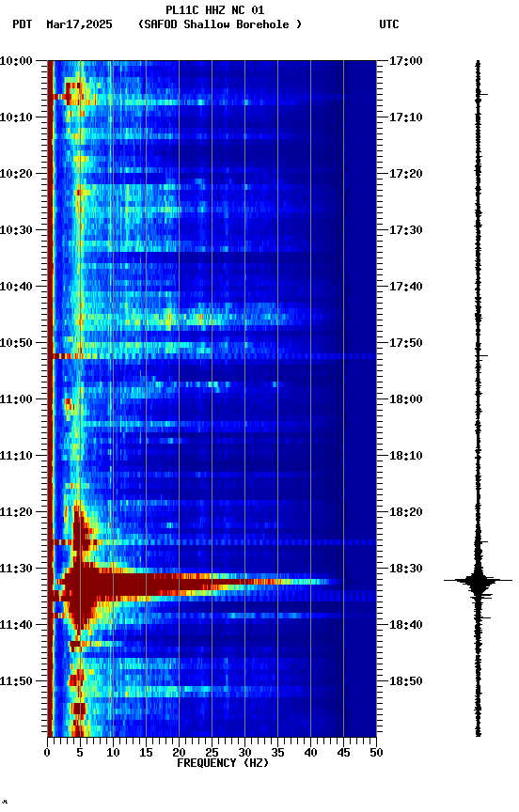The width and height of the screenshot is (519, 812).
Task: Click the 18:50 UTC time label
Action: coord(406,681)
